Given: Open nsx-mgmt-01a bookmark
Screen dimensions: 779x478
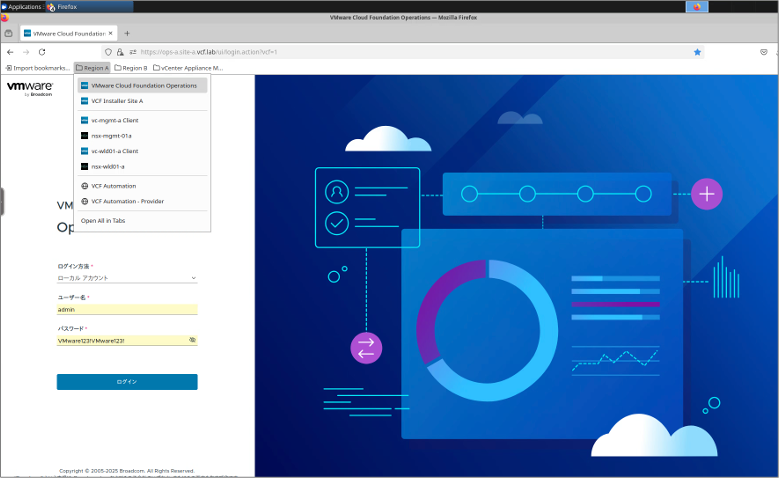Looking at the screenshot, I should (x=143, y=136).
